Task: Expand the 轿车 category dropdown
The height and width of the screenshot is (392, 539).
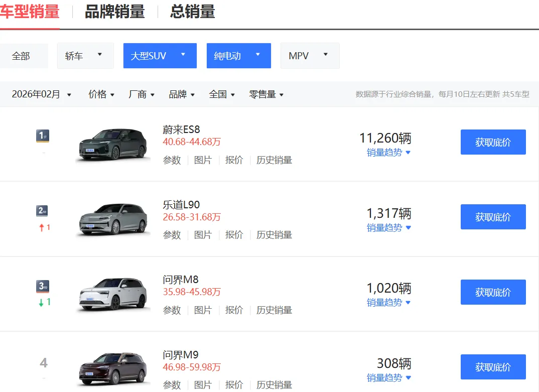Action: point(85,56)
